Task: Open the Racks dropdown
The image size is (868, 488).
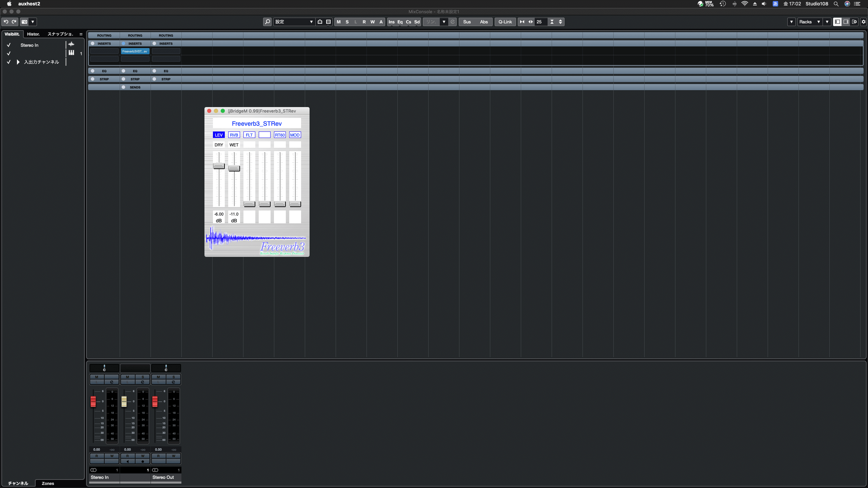Action: pos(809,22)
